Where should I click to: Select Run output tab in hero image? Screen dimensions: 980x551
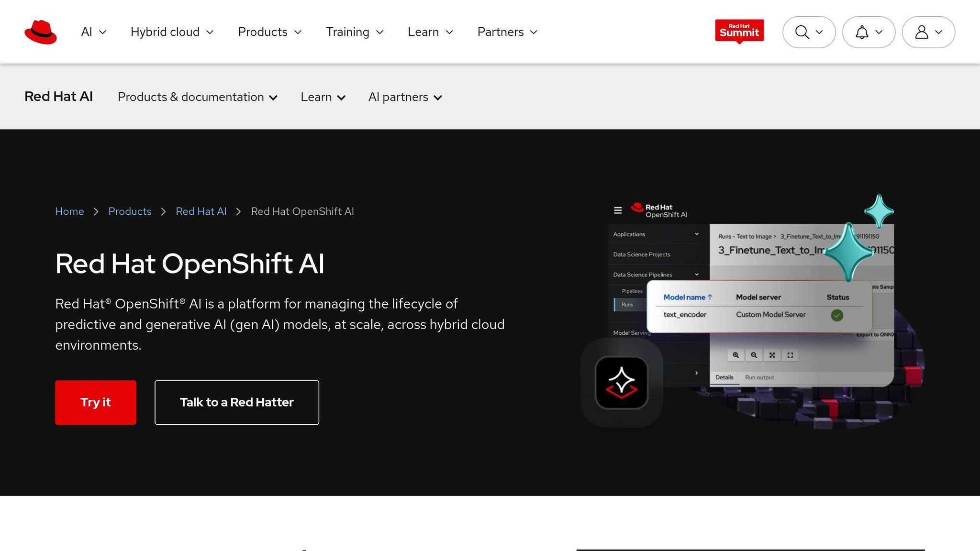coord(759,377)
